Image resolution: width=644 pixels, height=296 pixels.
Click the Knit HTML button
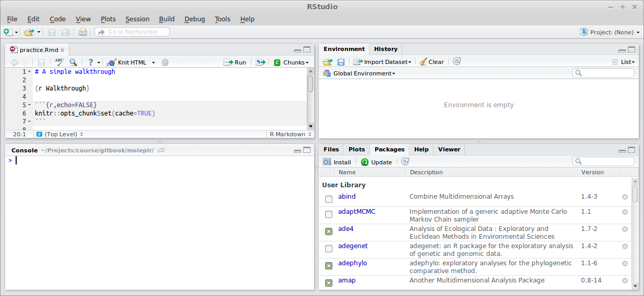click(x=127, y=62)
